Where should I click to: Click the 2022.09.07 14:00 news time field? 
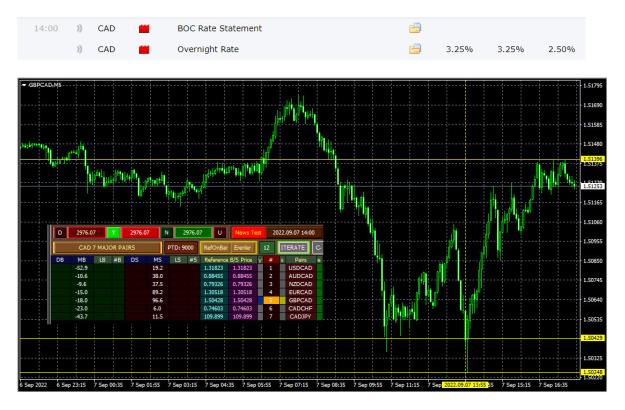294,232
